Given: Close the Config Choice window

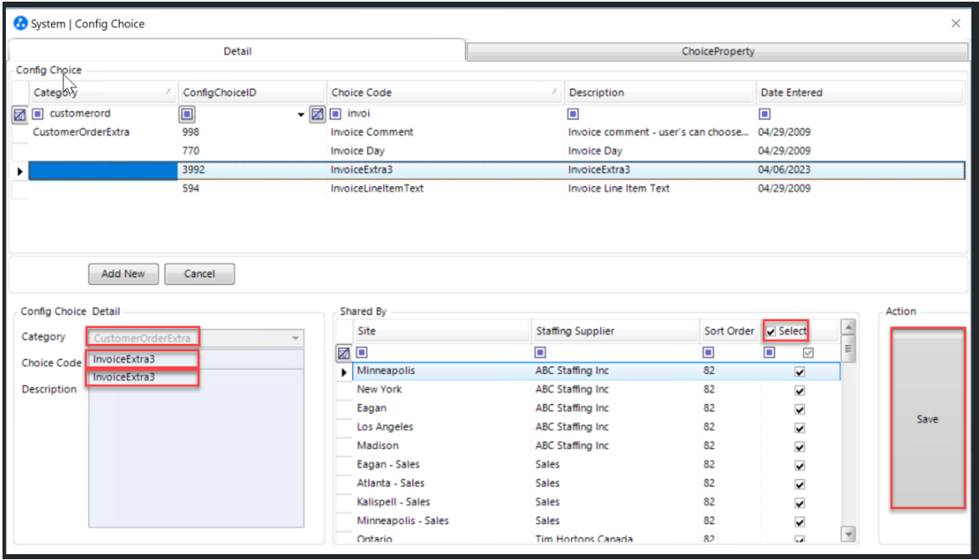Looking at the screenshot, I should coord(956,23).
